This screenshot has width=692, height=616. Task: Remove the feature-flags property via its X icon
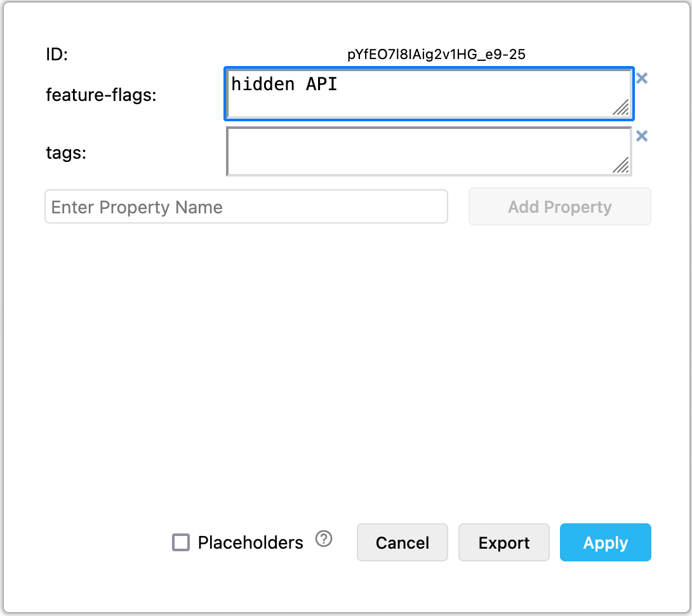(x=642, y=77)
